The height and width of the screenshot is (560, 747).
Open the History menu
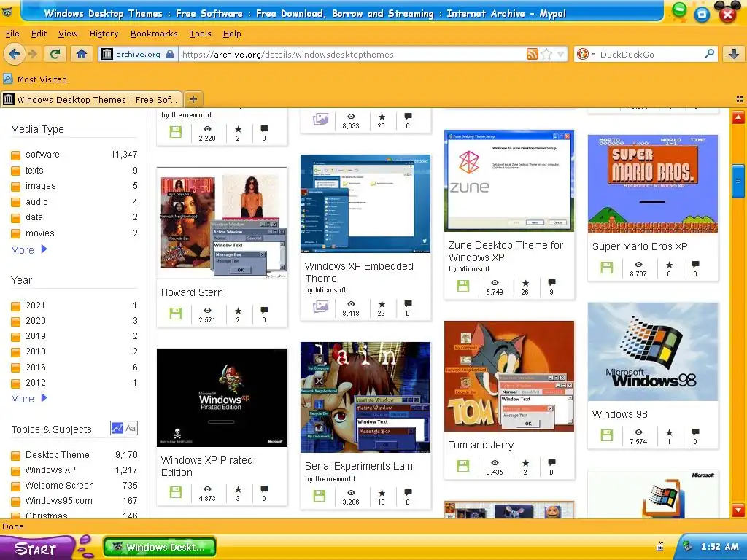coord(104,34)
